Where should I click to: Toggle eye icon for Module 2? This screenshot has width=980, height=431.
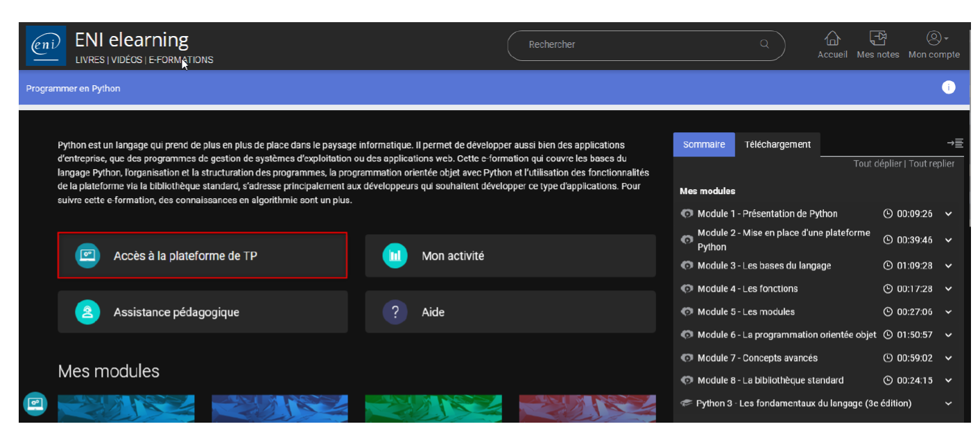(687, 240)
